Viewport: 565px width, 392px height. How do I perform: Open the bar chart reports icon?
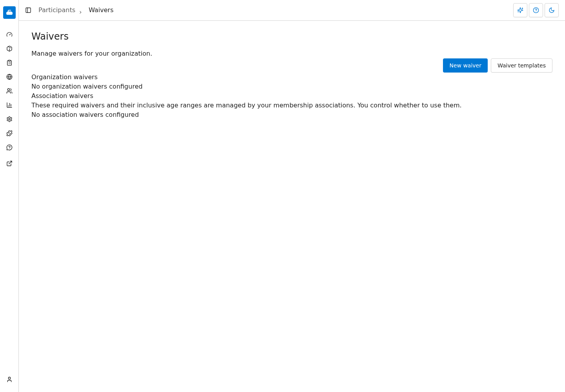(9, 105)
